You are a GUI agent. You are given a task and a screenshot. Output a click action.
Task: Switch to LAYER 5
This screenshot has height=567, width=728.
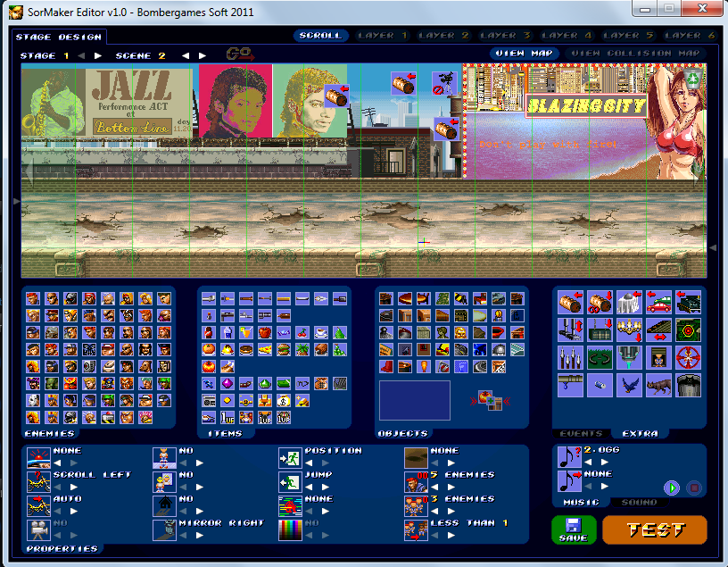[x=629, y=36]
